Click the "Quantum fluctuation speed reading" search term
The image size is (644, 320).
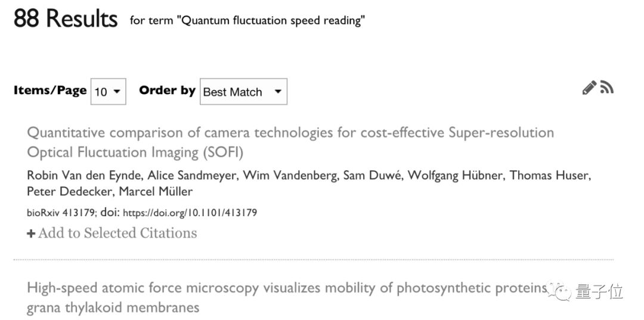[x=273, y=21]
